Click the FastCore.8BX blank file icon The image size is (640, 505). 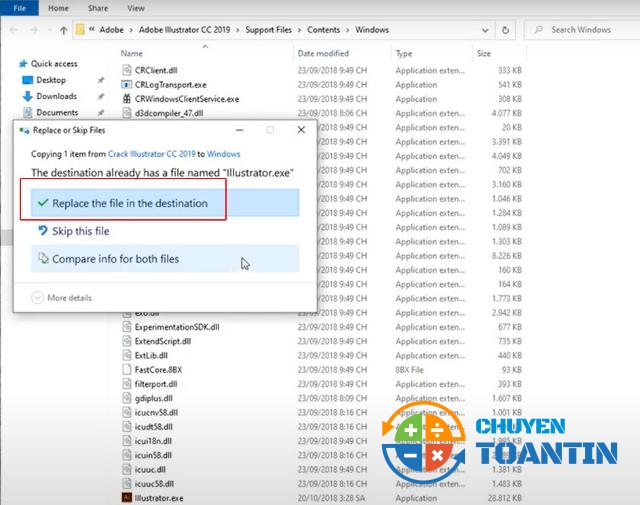click(x=127, y=370)
